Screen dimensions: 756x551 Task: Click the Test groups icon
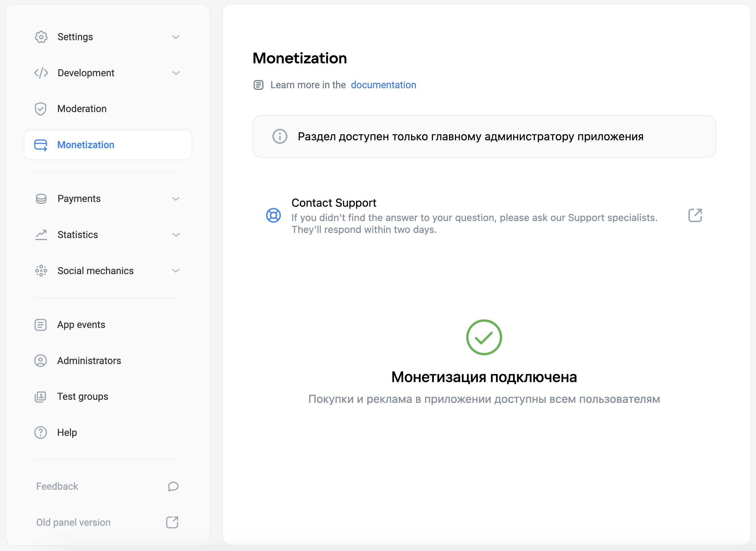point(41,397)
